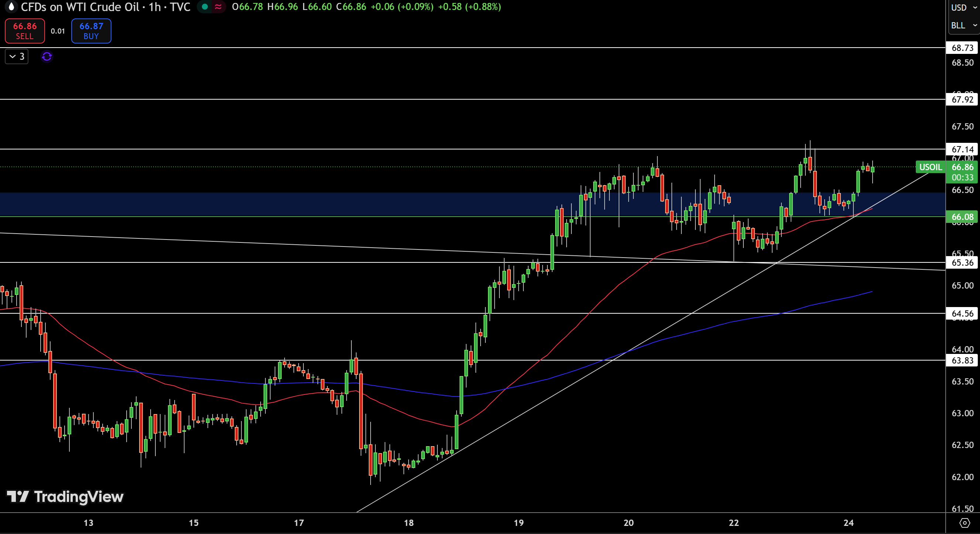Click the 66.86 SELL button
The width and height of the screenshot is (980, 534).
coord(25,31)
